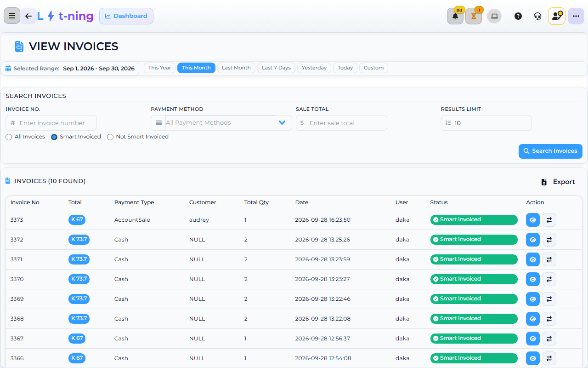Open the Dashboard button
The height and width of the screenshot is (368, 588).
click(126, 16)
